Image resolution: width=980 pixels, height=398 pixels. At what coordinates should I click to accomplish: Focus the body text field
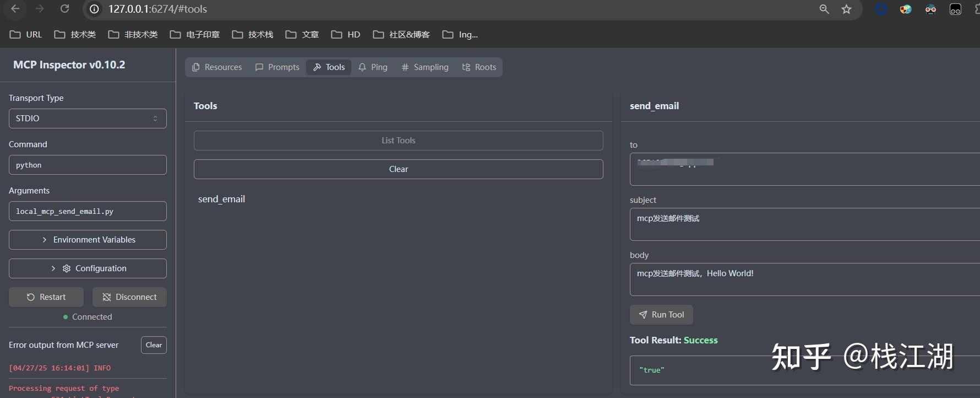click(805, 279)
